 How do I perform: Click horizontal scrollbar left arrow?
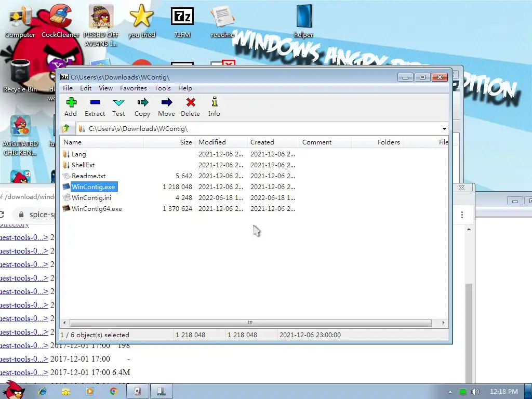tap(64, 323)
